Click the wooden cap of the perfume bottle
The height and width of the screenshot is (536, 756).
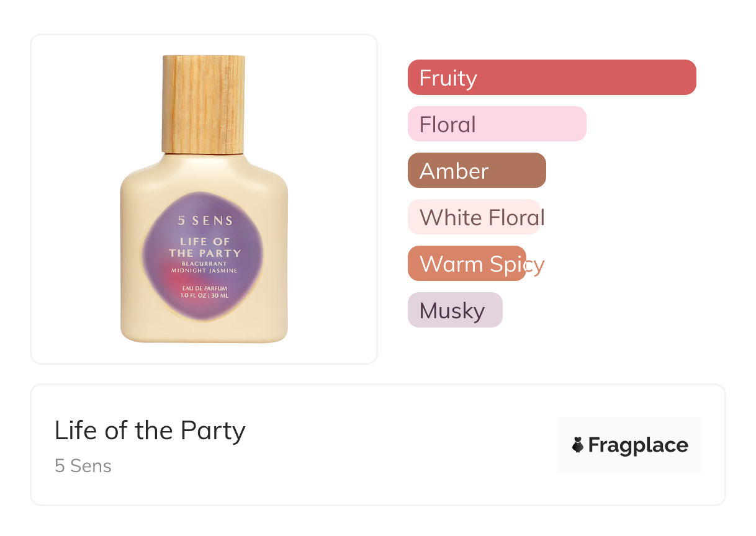pos(204,103)
